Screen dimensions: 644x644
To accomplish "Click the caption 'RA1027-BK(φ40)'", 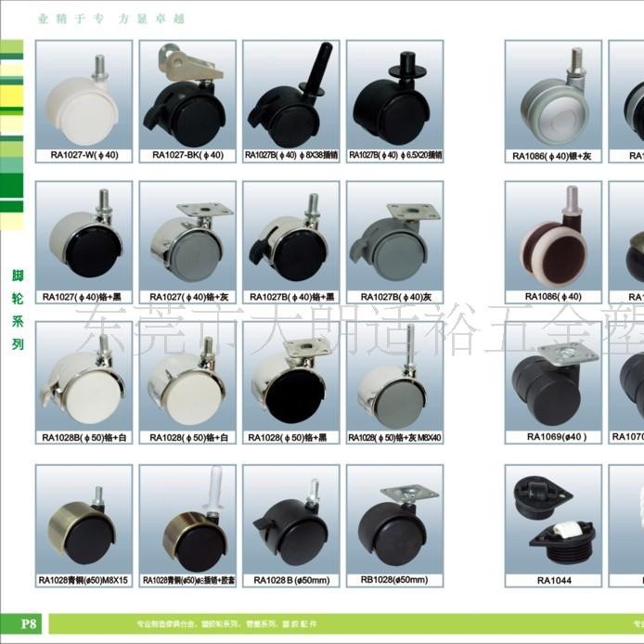I will pos(187,155).
